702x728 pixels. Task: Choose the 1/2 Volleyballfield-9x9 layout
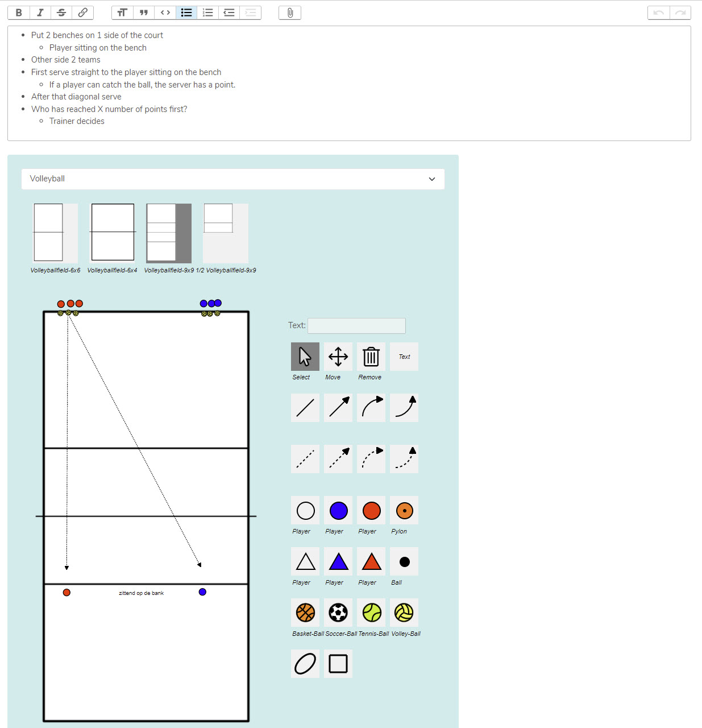click(226, 233)
